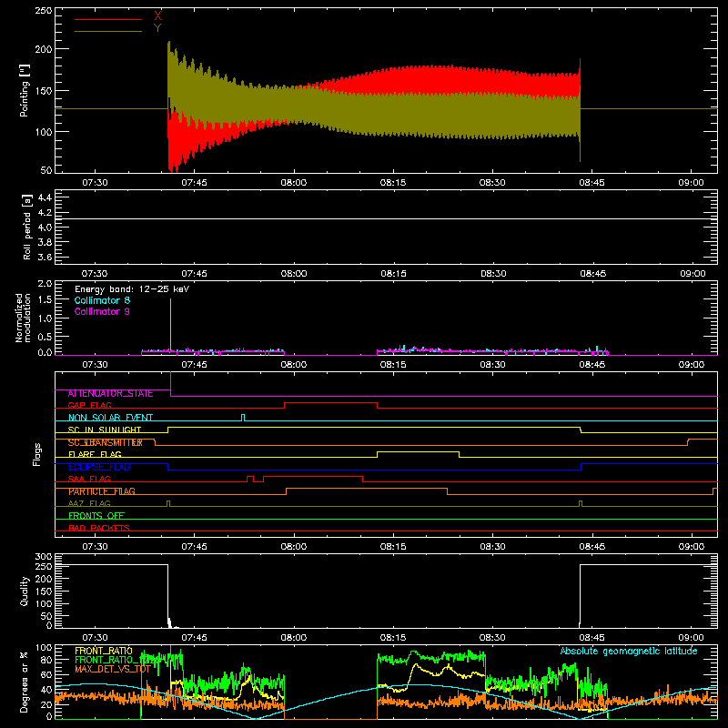Select the Y legend label
728x728 pixels.
pos(157,28)
